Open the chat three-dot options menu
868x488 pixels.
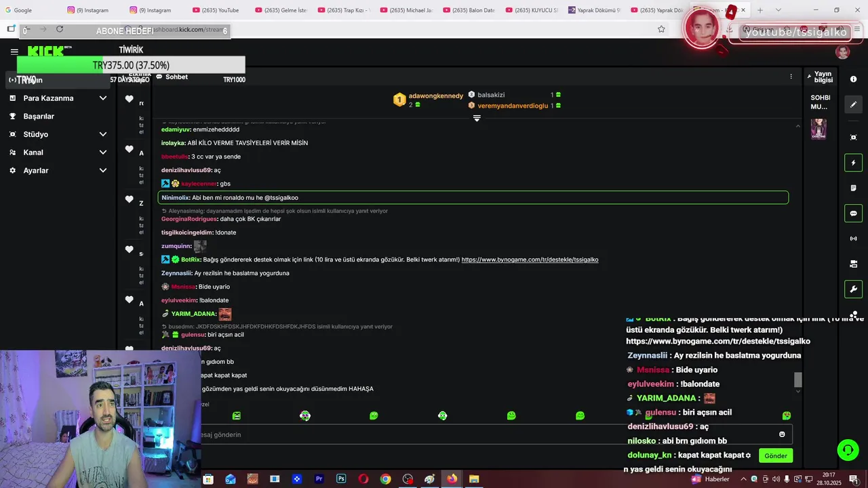(x=791, y=77)
